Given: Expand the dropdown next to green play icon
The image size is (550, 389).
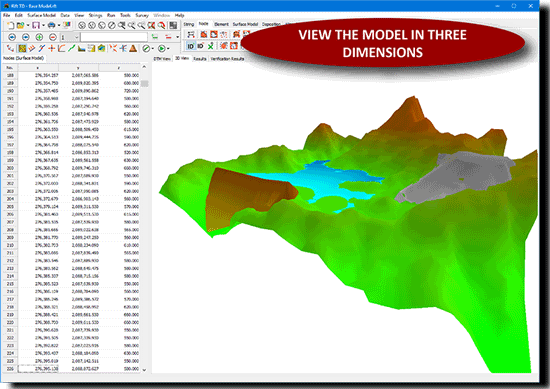Looking at the screenshot, I should tap(168, 48).
